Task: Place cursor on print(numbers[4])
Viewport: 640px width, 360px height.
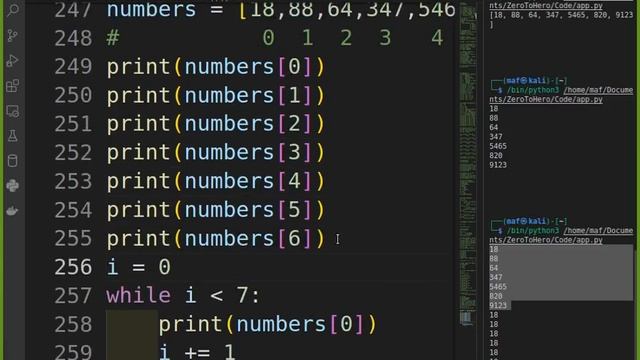Action: pyautogui.click(x=216, y=181)
